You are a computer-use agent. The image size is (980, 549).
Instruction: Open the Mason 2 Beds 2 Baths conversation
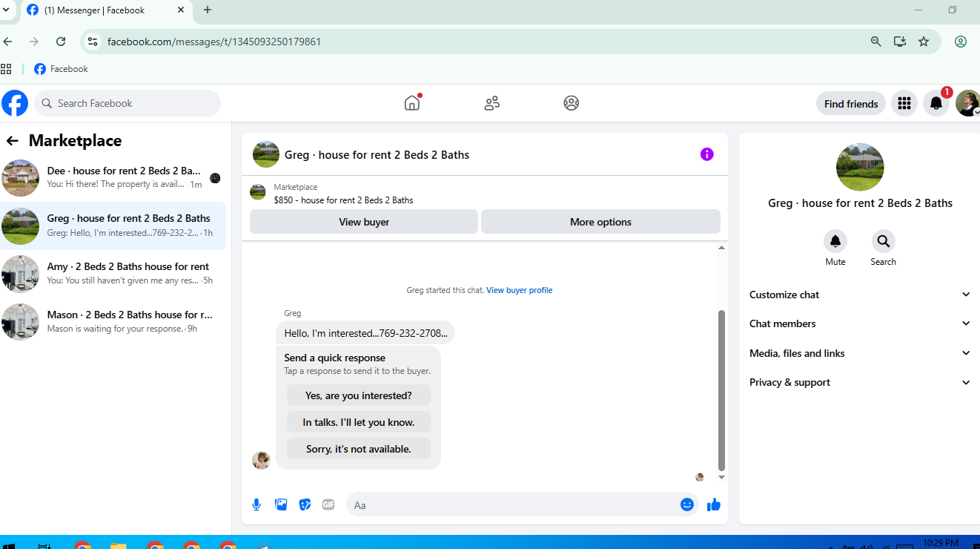pos(113,321)
